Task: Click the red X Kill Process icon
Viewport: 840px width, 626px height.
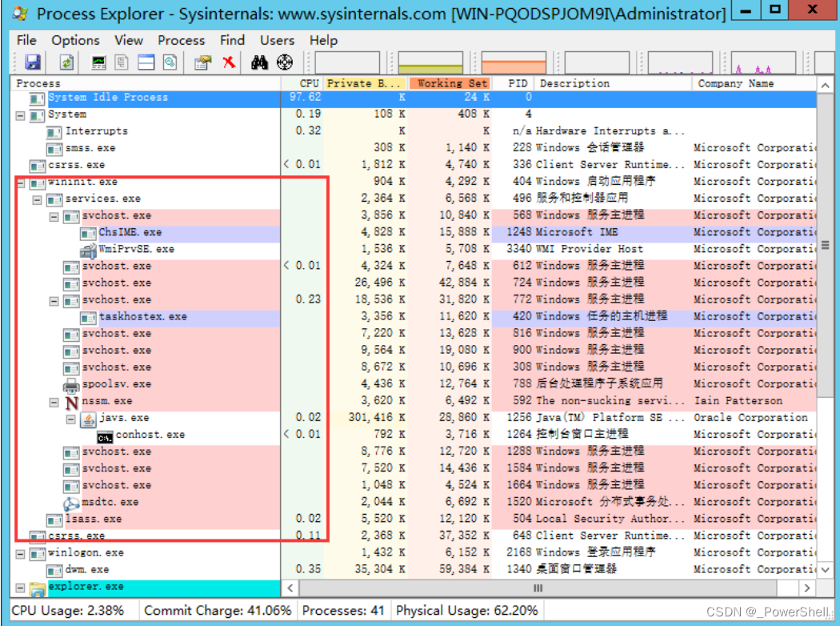Action: click(229, 62)
